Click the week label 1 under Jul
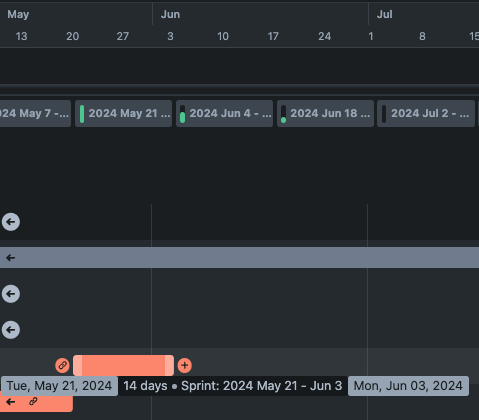 [x=371, y=36]
